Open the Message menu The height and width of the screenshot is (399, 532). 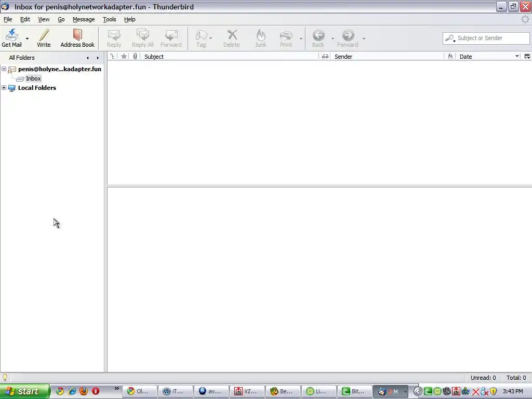tap(84, 19)
